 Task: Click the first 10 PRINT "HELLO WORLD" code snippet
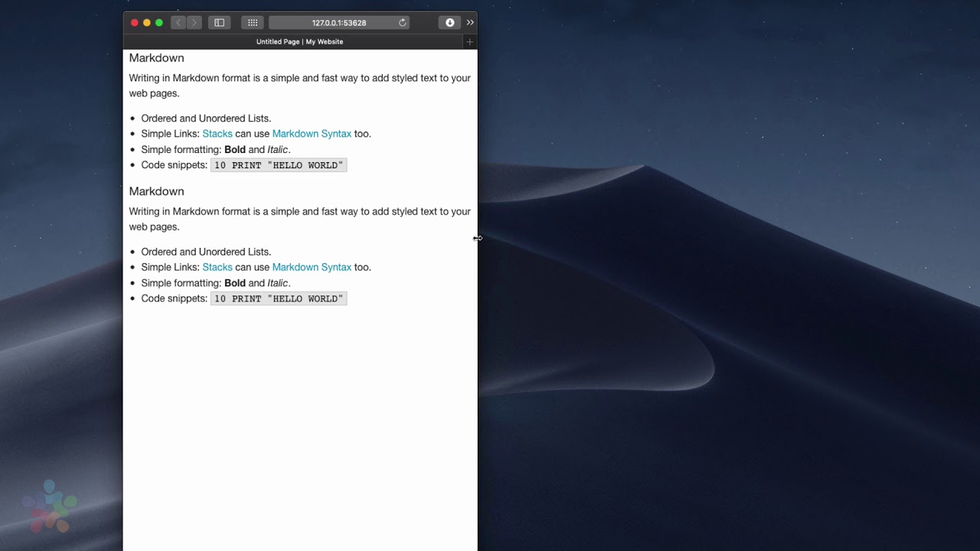pos(279,165)
